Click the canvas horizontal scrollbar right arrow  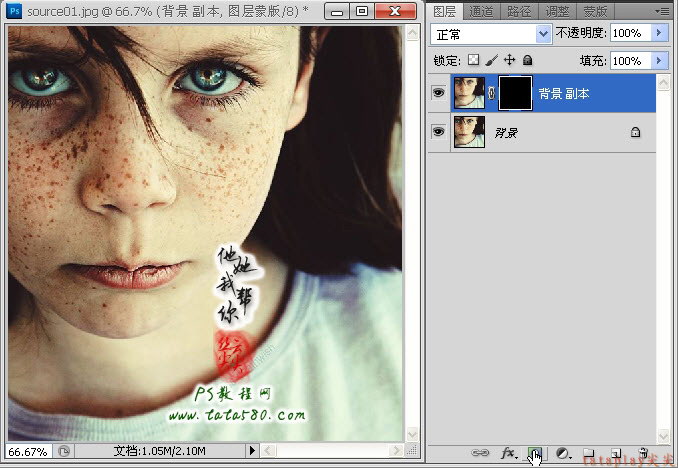396,451
